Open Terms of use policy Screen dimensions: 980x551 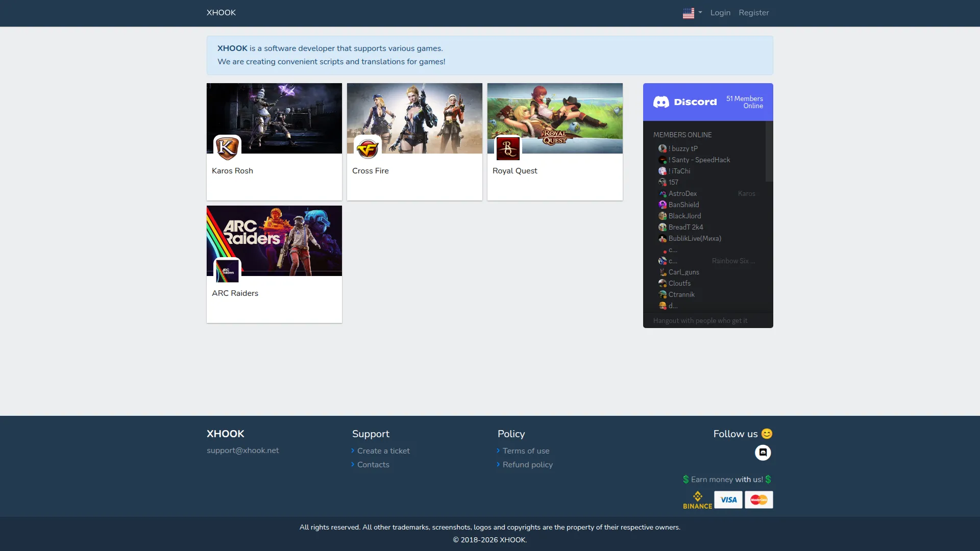coord(526,451)
